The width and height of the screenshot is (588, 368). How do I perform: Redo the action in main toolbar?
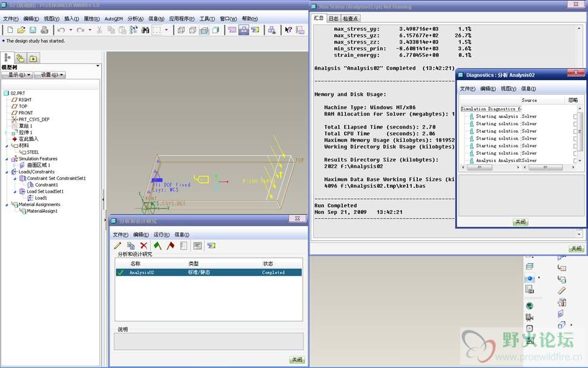click(x=81, y=30)
